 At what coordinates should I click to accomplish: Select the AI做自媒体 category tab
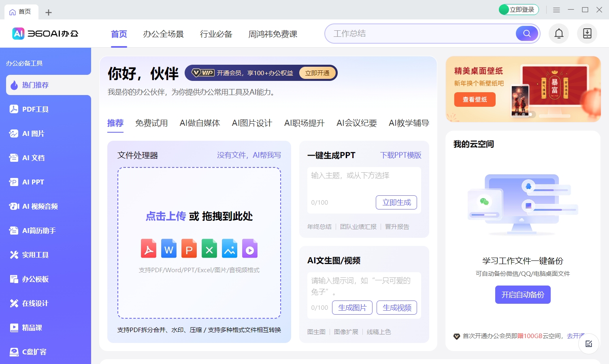(x=200, y=123)
